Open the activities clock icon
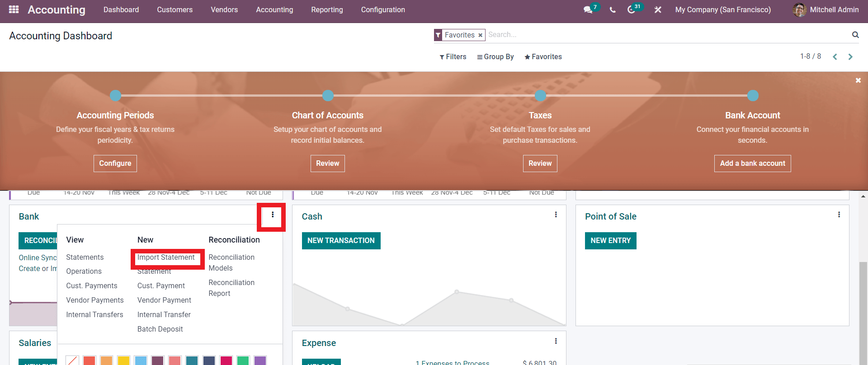This screenshot has height=365, width=868. tap(632, 9)
